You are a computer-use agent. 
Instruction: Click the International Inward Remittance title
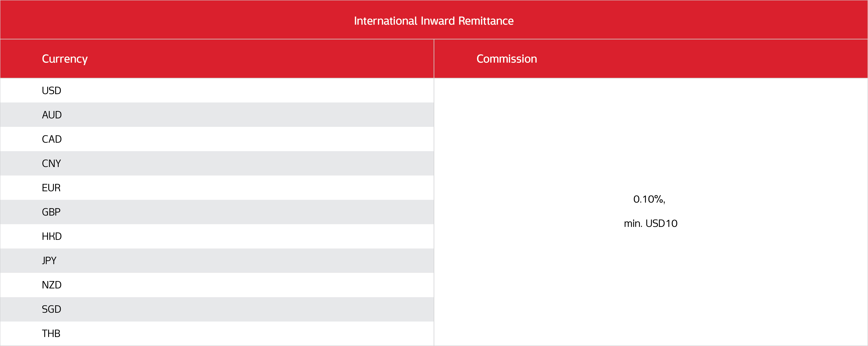coord(434,21)
